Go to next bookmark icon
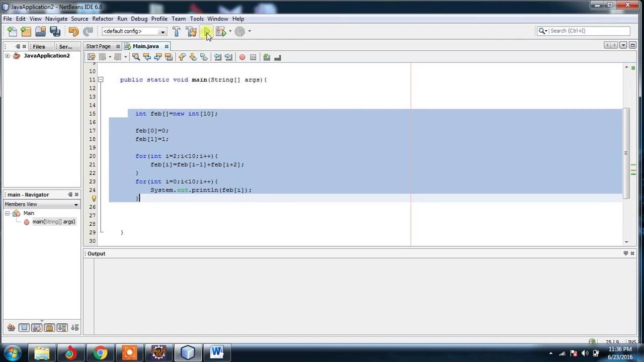This screenshot has height=362, width=644. point(193,57)
